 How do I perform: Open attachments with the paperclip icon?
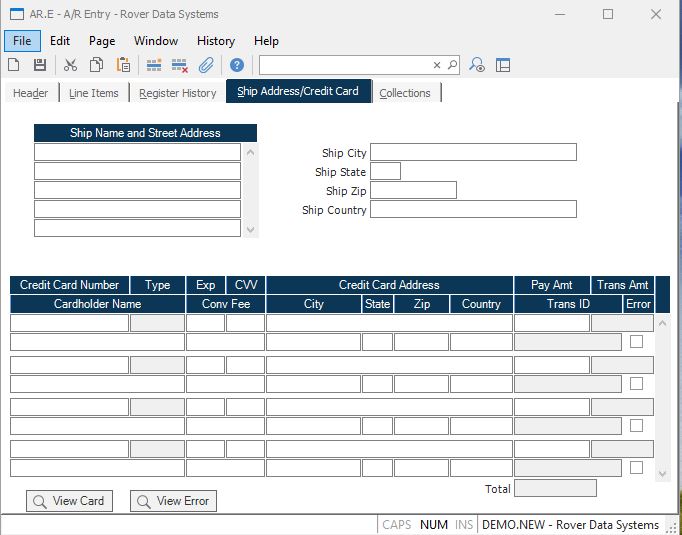(206, 65)
